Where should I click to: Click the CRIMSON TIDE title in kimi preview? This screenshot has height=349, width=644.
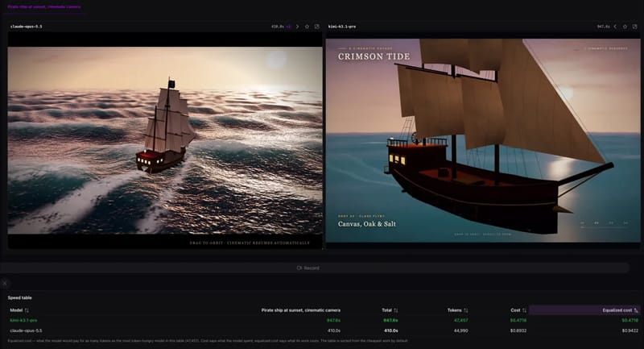point(374,56)
